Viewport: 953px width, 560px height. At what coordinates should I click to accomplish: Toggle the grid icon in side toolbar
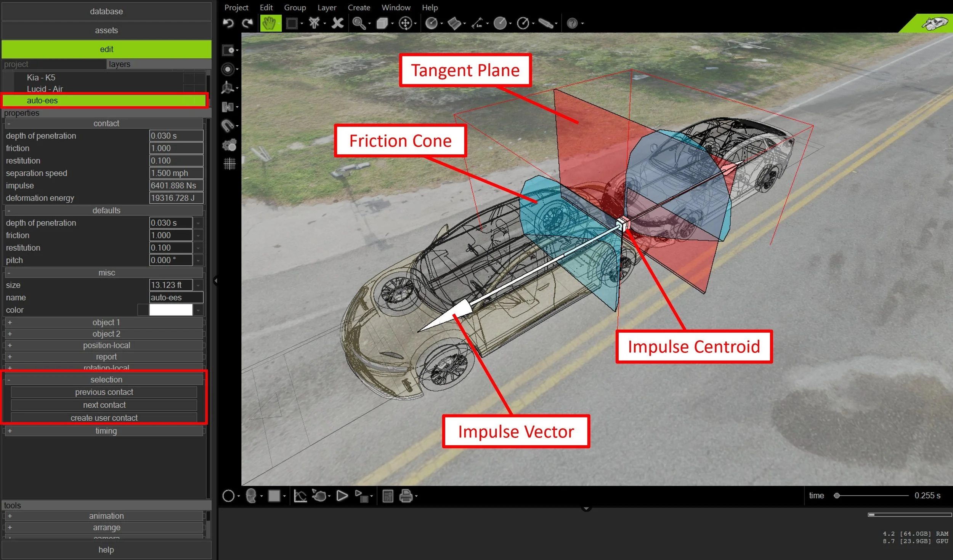(229, 164)
